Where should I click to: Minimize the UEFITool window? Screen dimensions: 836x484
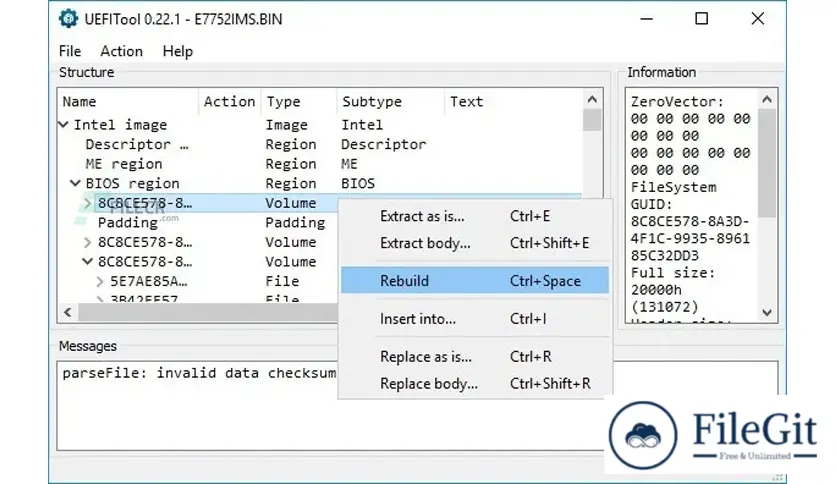point(647,19)
